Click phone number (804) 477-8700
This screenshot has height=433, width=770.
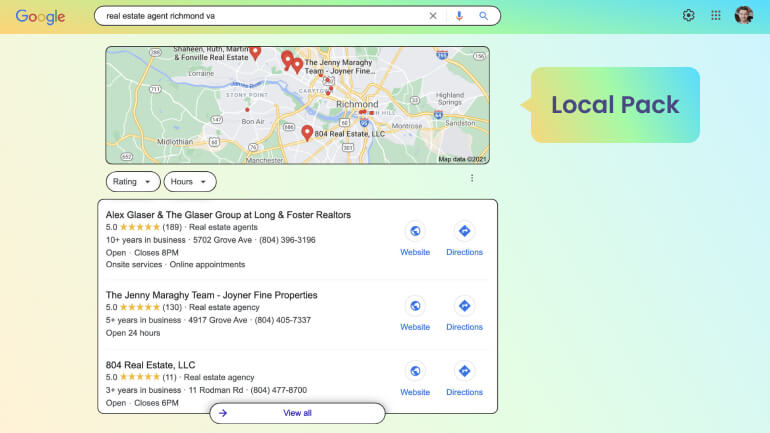pyautogui.click(x=278, y=390)
